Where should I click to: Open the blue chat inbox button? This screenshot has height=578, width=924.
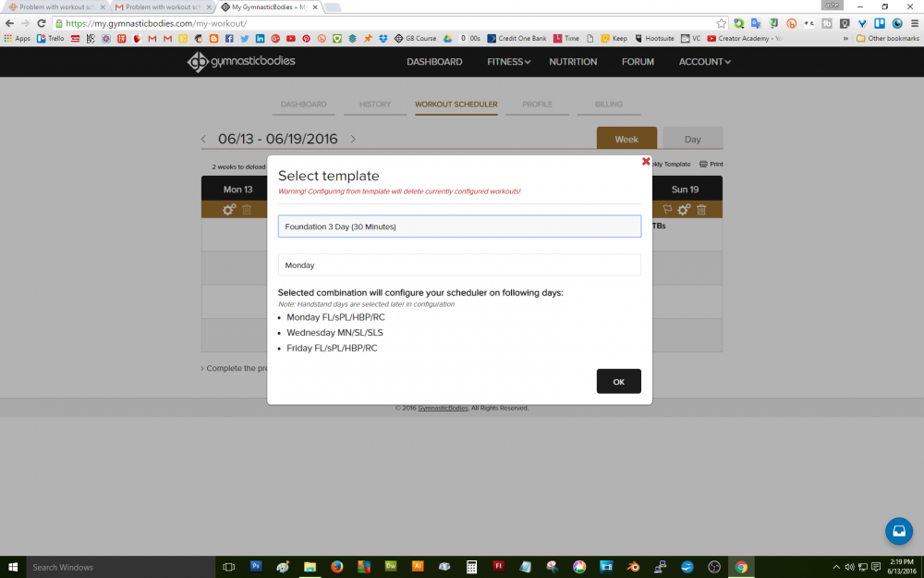(899, 531)
